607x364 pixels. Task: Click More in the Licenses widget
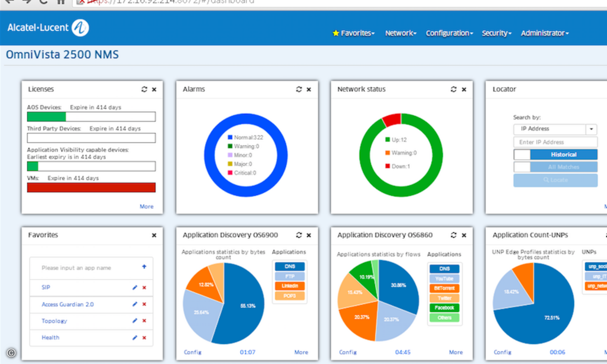click(147, 206)
